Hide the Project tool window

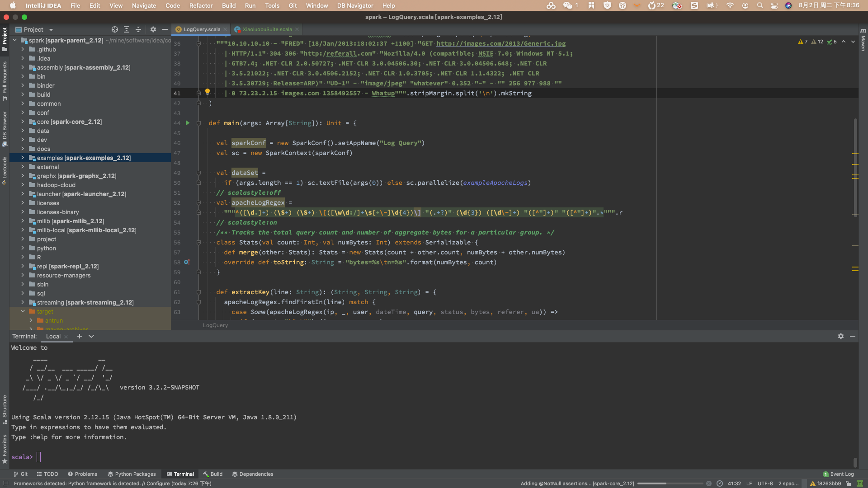point(165,29)
